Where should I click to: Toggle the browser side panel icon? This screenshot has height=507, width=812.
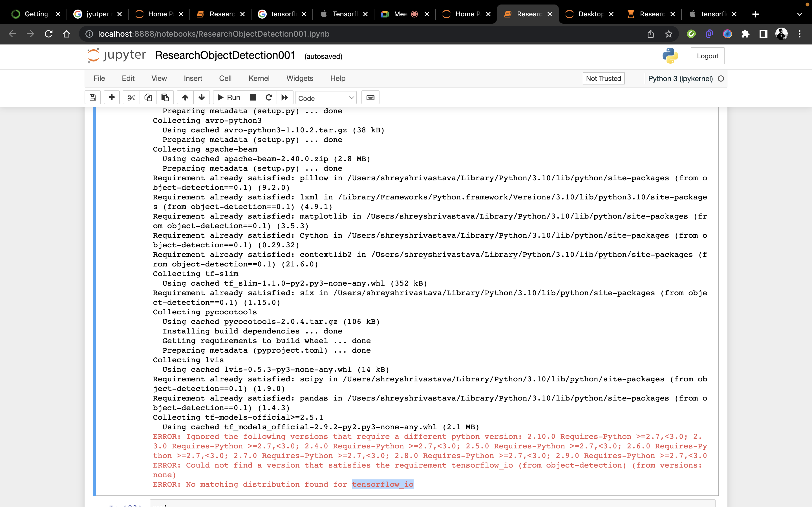tap(763, 34)
